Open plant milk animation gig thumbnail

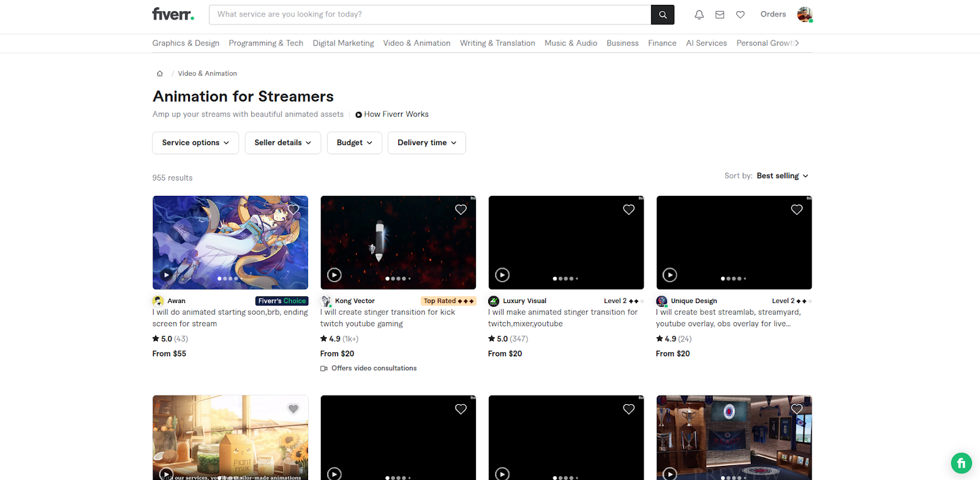click(x=230, y=438)
